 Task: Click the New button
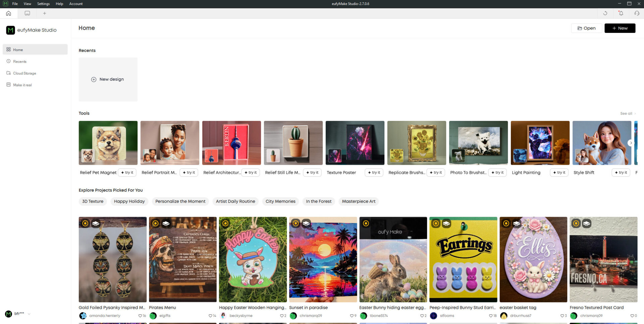tap(620, 28)
